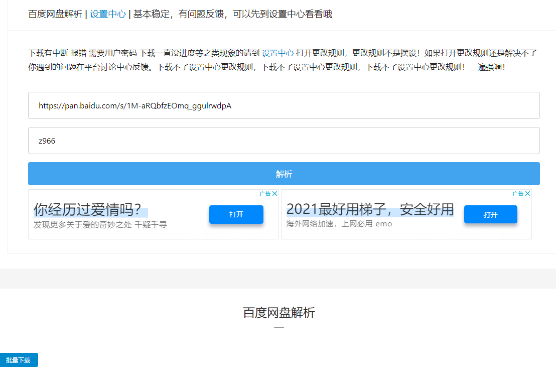Viewport: 556px width, 392px height.
Task: Open 设置中心 link in the notice paragraph
Action: click(277, 53)
